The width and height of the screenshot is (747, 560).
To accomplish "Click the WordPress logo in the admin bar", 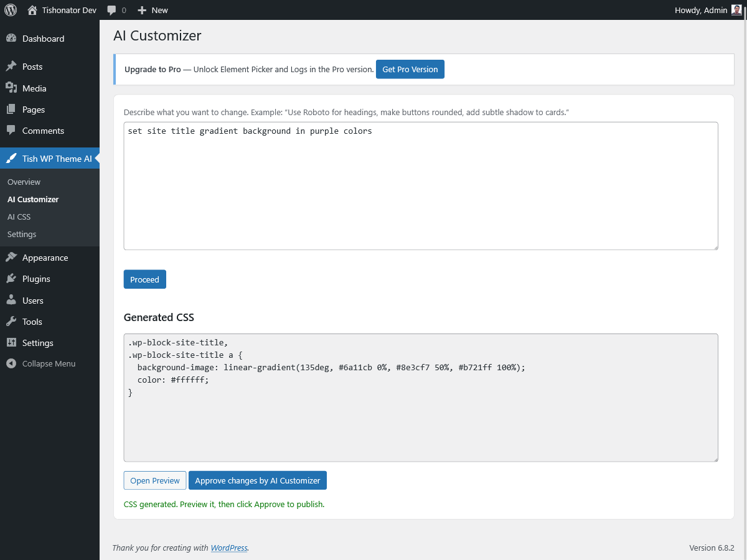I will coord(10,10).
